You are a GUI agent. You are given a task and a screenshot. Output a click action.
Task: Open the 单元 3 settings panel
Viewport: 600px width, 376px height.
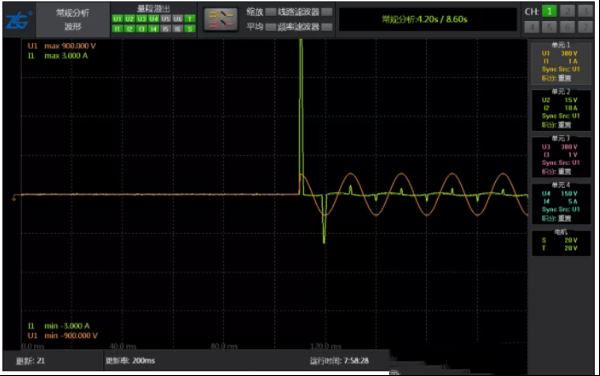[561, 156]
